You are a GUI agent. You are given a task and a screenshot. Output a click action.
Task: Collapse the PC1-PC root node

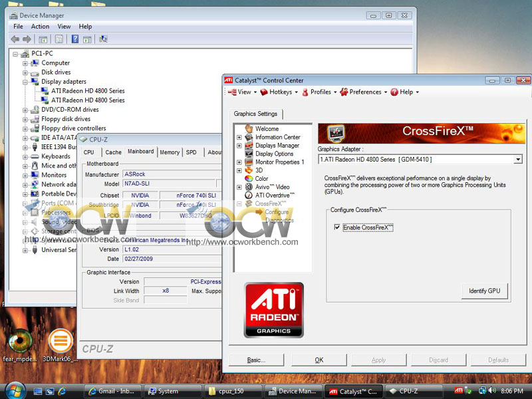pos(15,54)
